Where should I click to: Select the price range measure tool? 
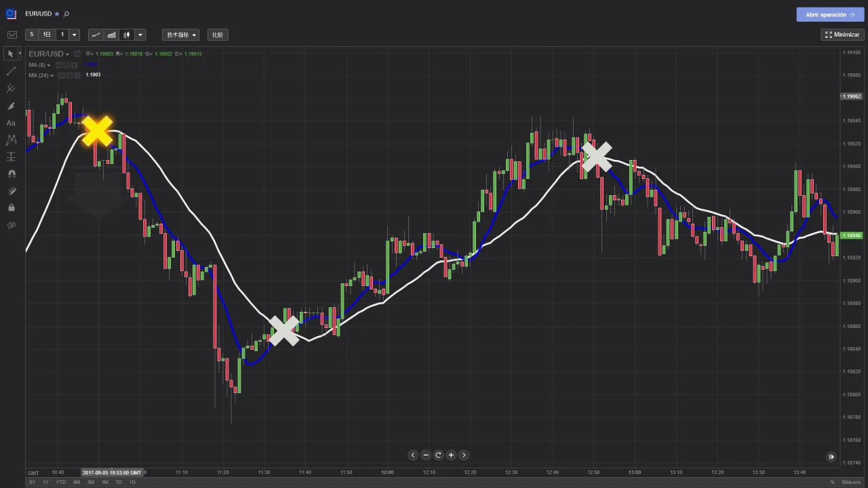tap(11, 157)
